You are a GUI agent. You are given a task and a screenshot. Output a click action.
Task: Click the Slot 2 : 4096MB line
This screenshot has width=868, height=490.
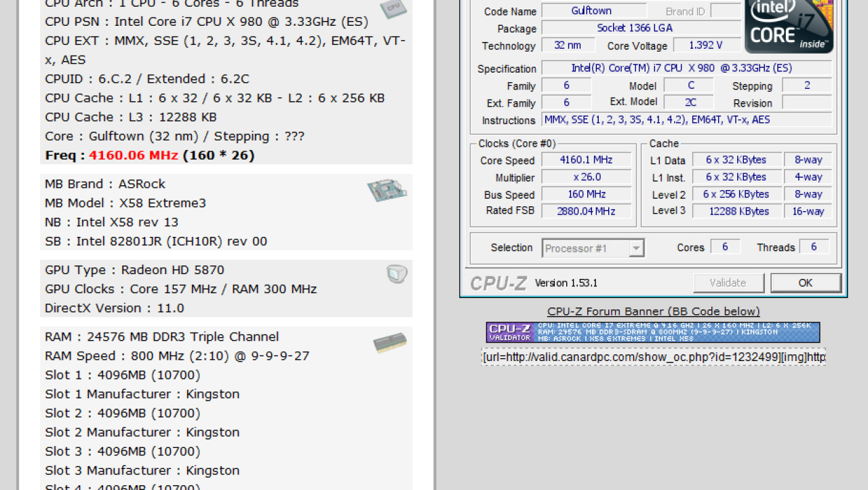(x=123, y=413)
